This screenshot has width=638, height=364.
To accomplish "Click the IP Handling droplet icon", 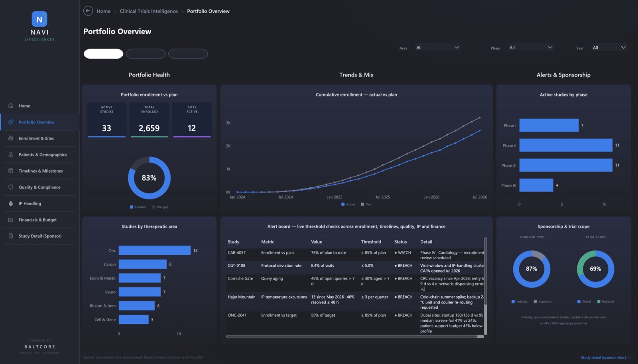I will (x=11, y=203).
